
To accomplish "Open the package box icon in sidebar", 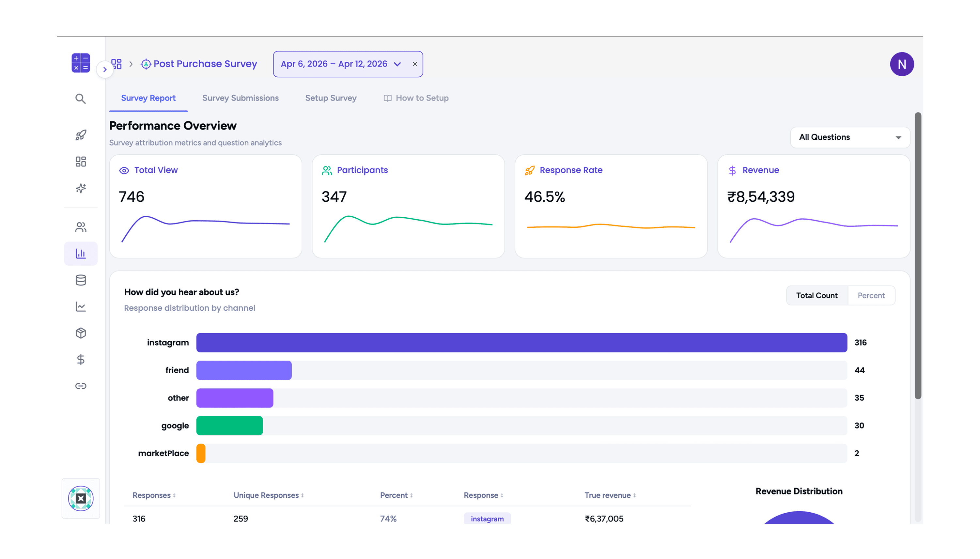I will point(80,333).
